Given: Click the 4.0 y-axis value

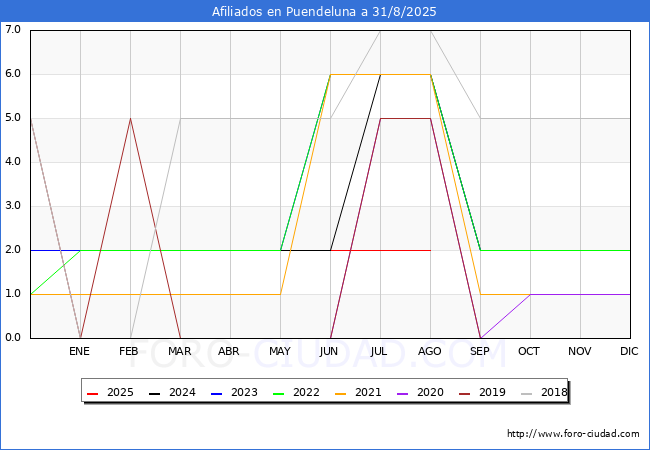Looking at the screenshot, I should pyautogui.click(x=13, y=162).
